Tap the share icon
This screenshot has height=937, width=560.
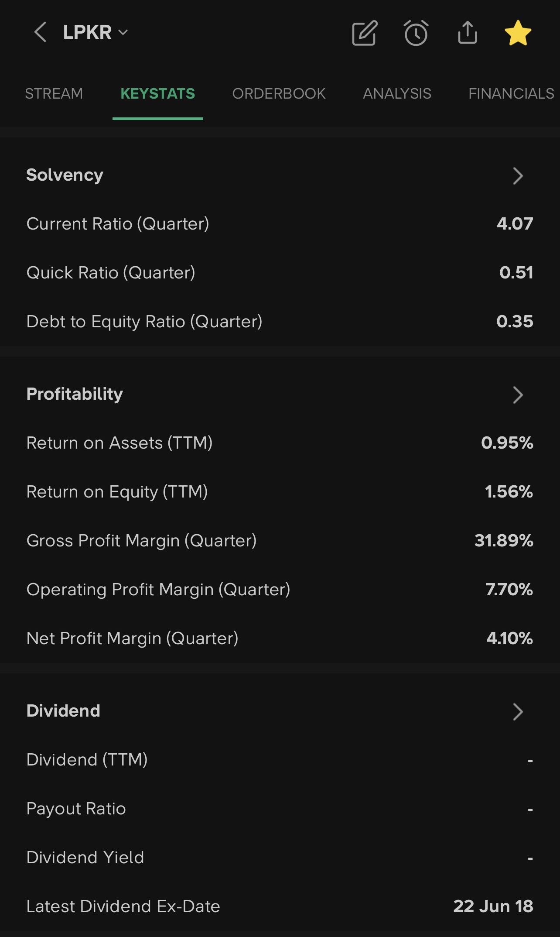[468, 33]
